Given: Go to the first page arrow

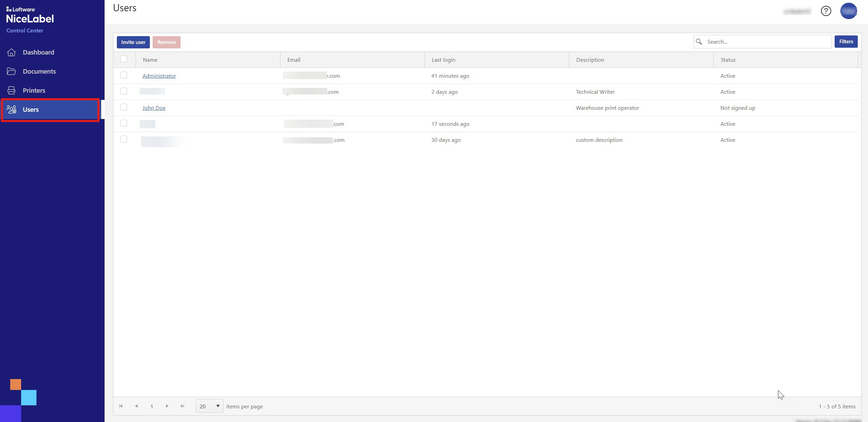Looking at the screenshot, I should coord(121,406).
